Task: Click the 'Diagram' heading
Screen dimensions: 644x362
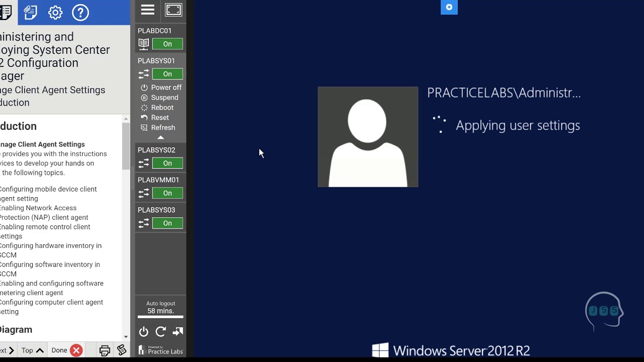Action: [x=16, y=330]
